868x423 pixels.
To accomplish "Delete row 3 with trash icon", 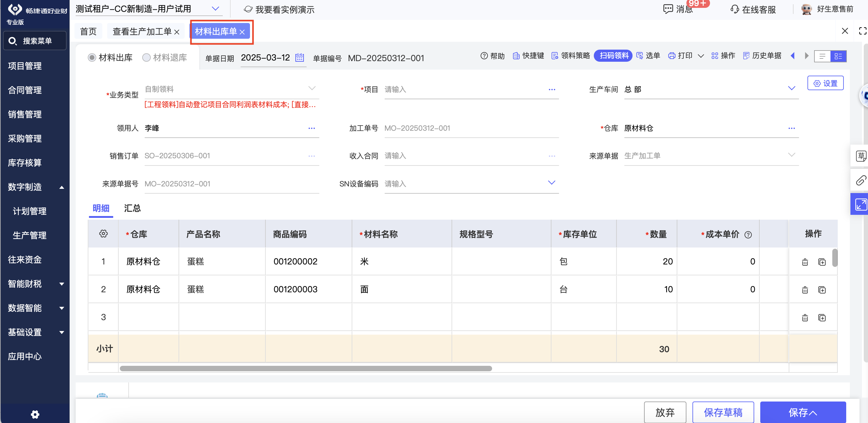I will (805, 318).
